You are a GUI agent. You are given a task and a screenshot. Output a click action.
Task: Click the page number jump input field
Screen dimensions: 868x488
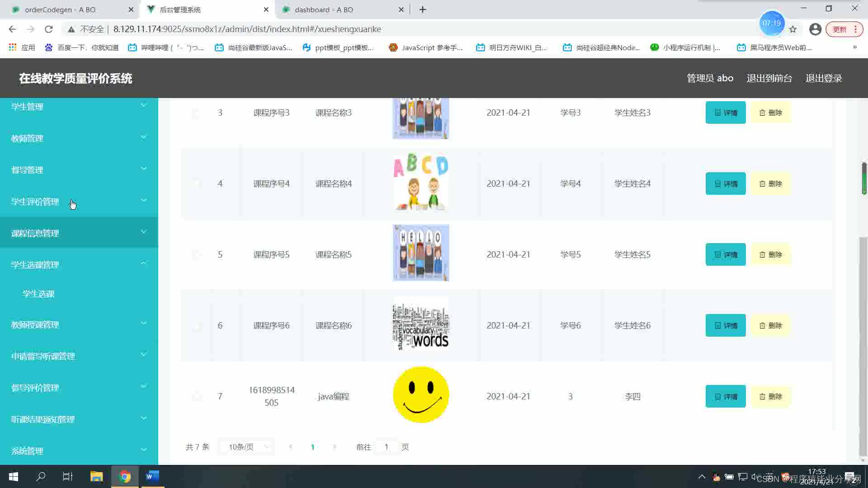[x=387, y=447]
